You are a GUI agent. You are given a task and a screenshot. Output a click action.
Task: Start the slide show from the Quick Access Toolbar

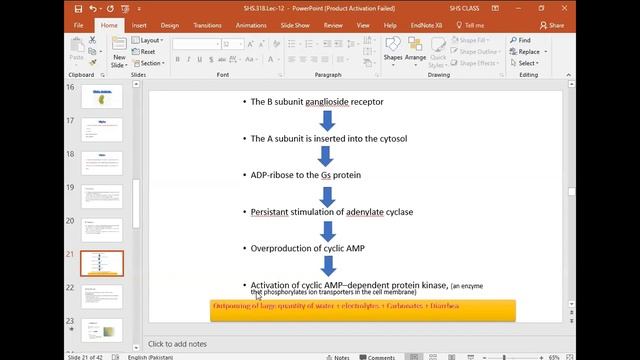pyautogui.click(x=125, y=9)
